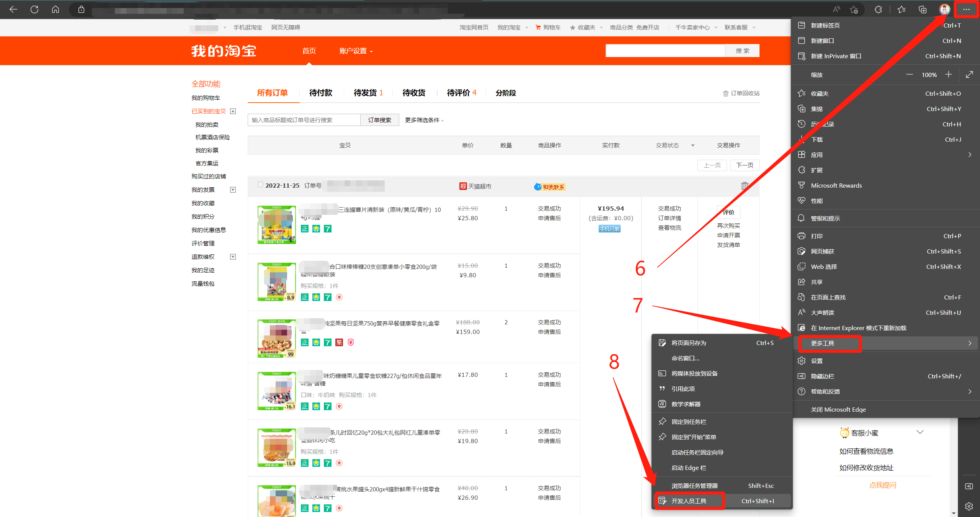Switch to 待付款 tab
Image resolution: width=980 pixels, height=517 pixels.
coord(320,93)
